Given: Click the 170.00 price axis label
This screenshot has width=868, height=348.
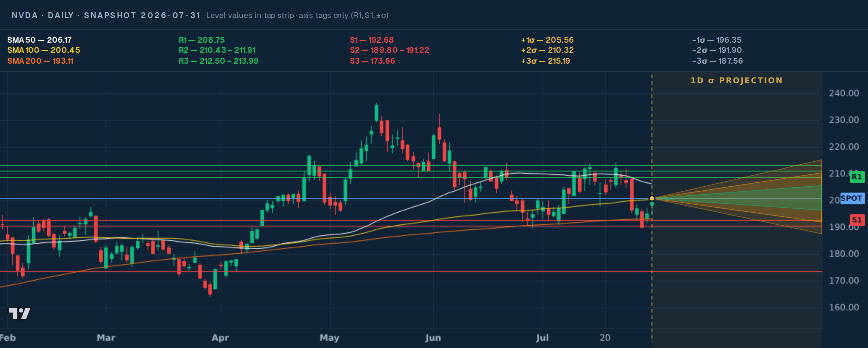Looking at the screenshot, I should (844, 281).
